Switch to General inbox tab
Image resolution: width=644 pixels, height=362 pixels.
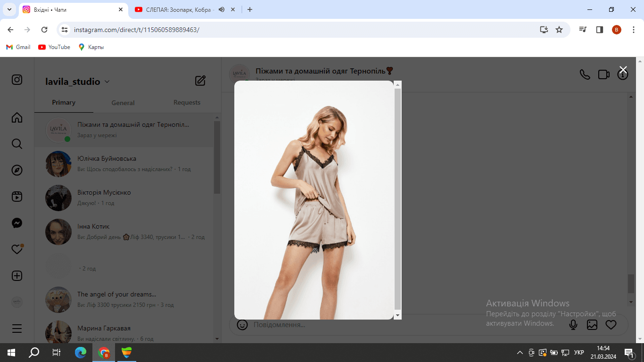(x=123, y=103)
